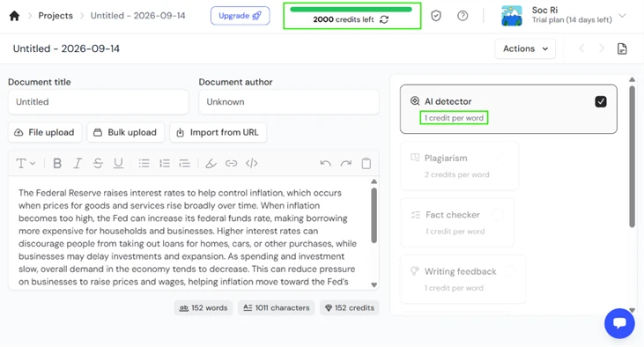Click the Upgrade button
The image size is (644, 347).
(241, 16)
